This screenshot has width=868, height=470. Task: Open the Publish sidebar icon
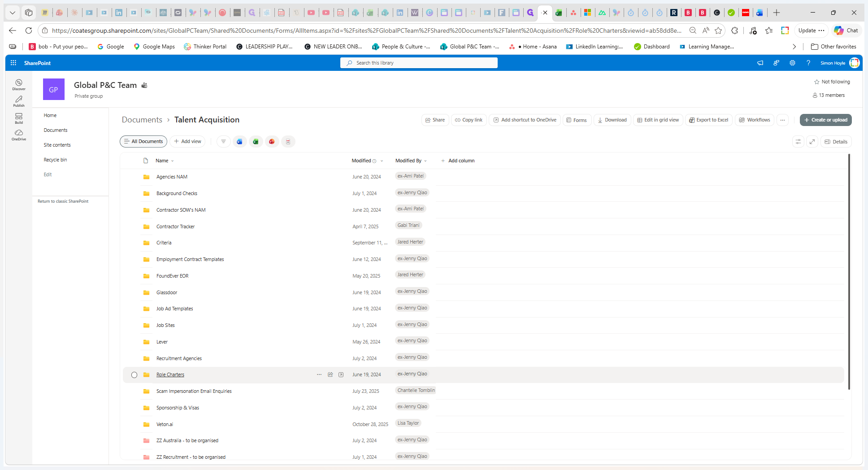click(x=19, y=101)
